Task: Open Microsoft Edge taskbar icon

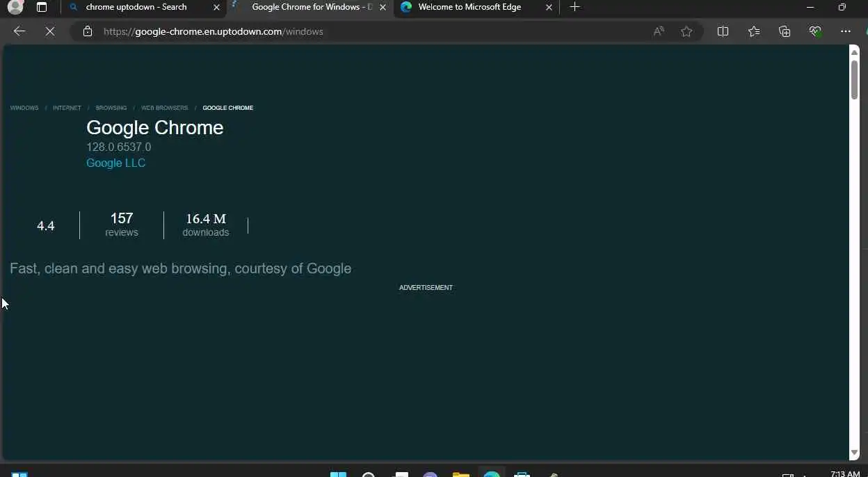Action: point(492,474)
